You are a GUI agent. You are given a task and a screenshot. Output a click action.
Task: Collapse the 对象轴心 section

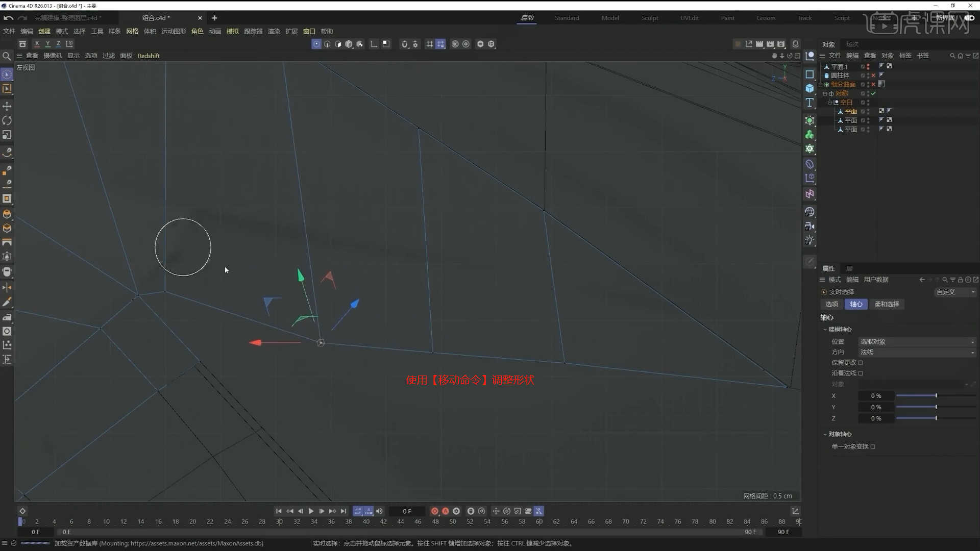(x=825, y=435)
